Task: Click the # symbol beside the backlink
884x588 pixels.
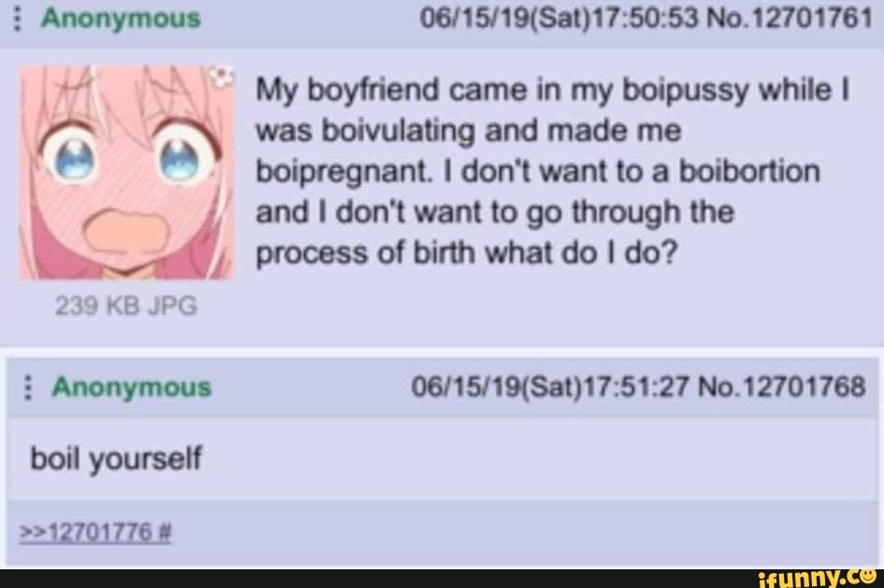Action: point(165,532)
